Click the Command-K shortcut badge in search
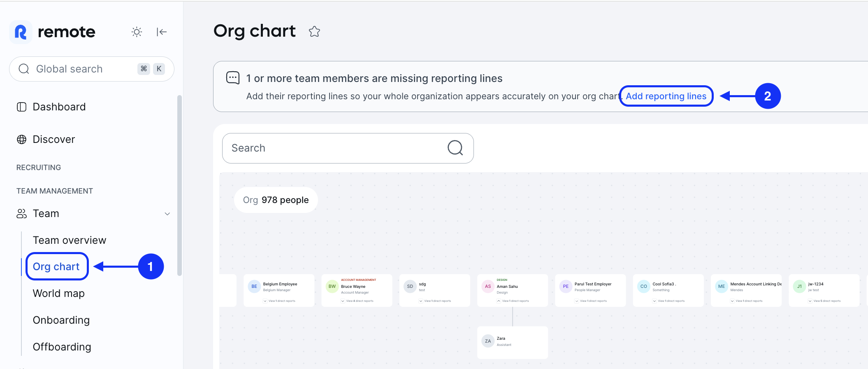The width and height of the screenshot is (868, 369). point(151,69)
